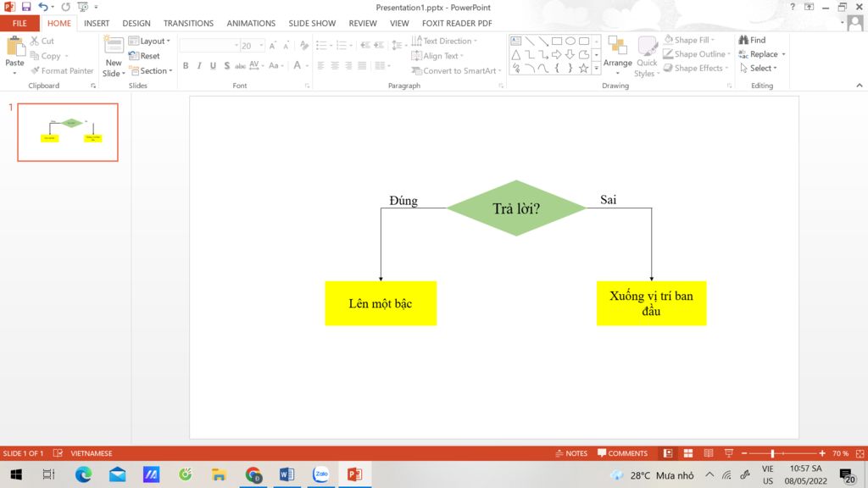The image size is (868, 488).
Task: Switch to the TRANSITIONS tab
Action: pos(188,23)
